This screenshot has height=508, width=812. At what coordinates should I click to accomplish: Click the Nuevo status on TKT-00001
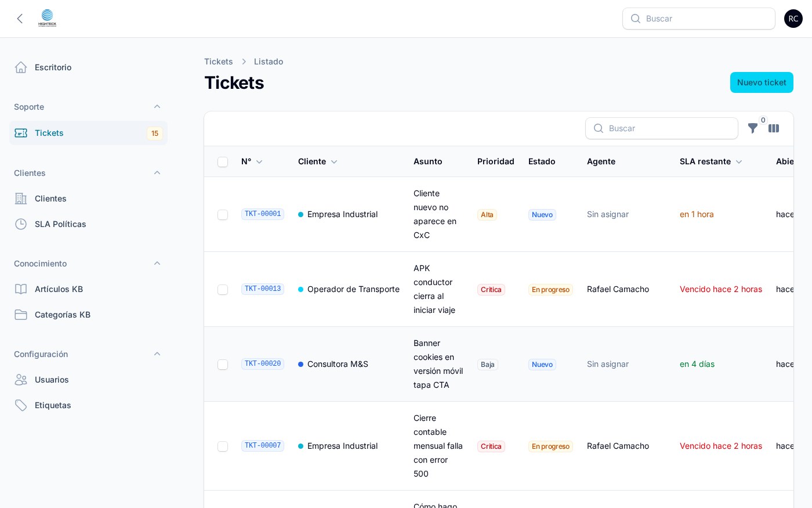[x=542, y=215]
